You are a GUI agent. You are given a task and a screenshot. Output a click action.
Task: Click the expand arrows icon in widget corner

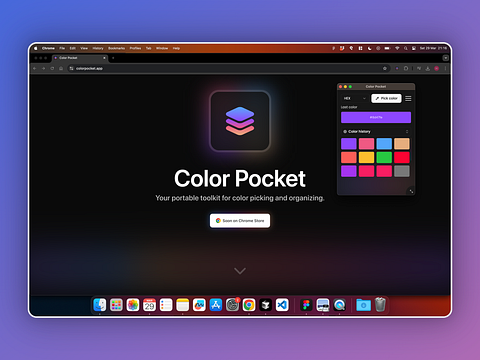411,191
